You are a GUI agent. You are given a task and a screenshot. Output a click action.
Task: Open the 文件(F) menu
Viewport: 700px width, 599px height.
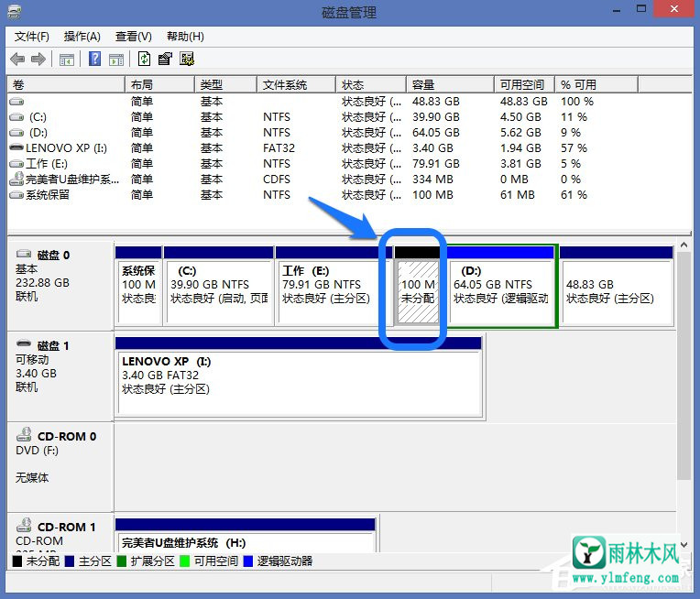32,37
